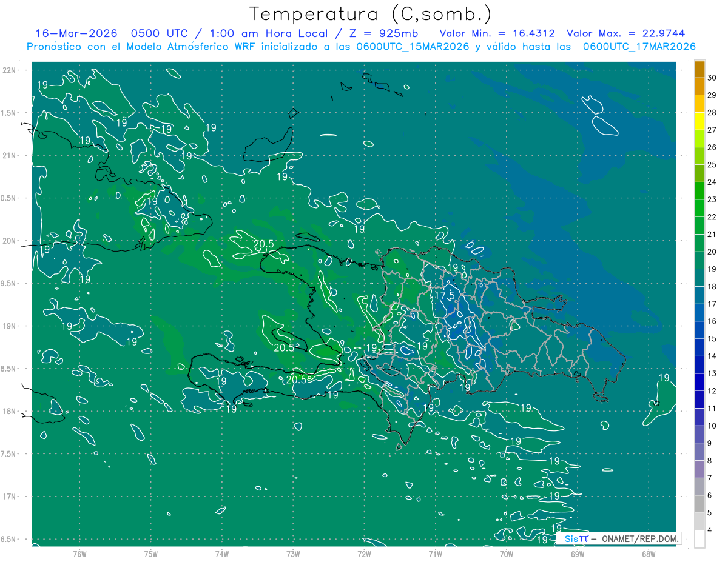
Task: Click the Valor Min. = 16.4312 readout
Action: [497, 33]
